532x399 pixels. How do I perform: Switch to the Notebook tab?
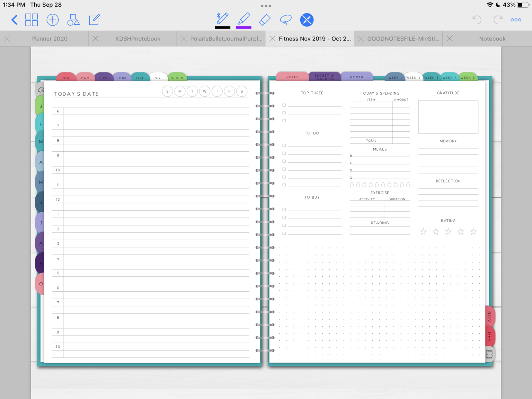pos(492,38)
